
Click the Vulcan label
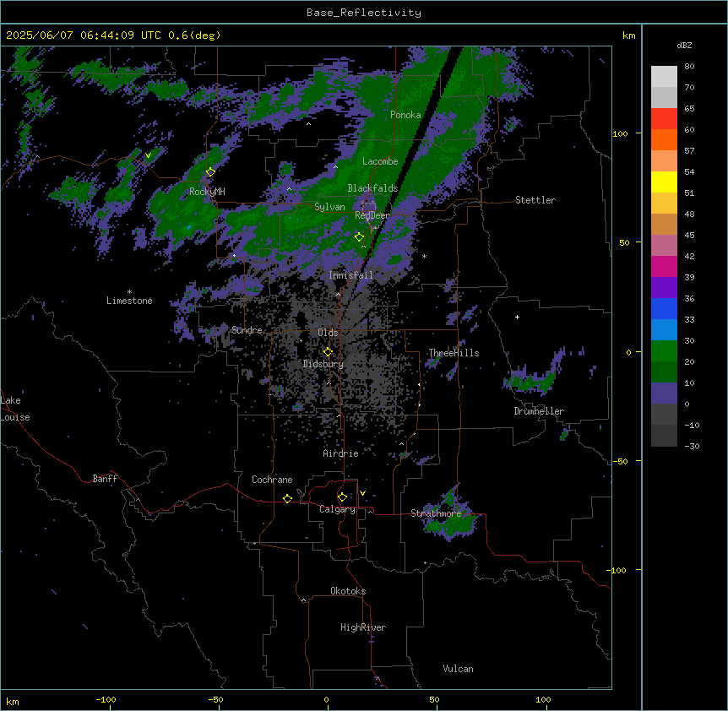click(459, 669)
